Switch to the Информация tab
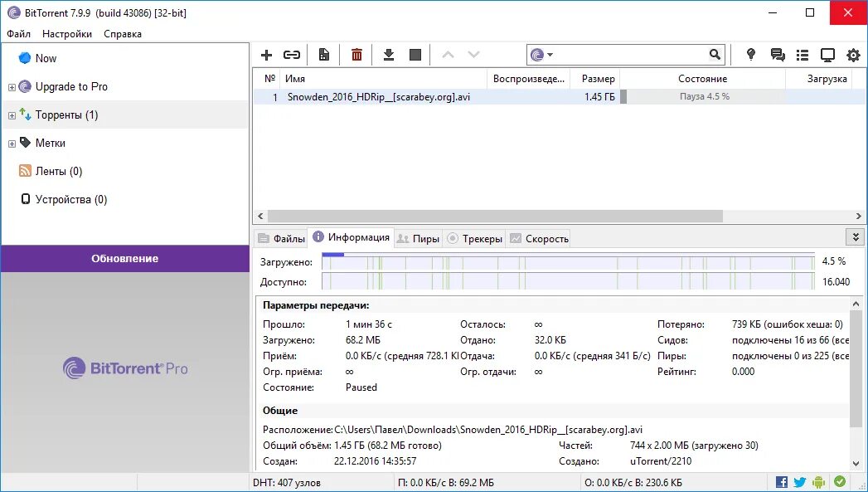Image resolution: width=868 pixels, height=492 pixels. (x=351, y=237)
